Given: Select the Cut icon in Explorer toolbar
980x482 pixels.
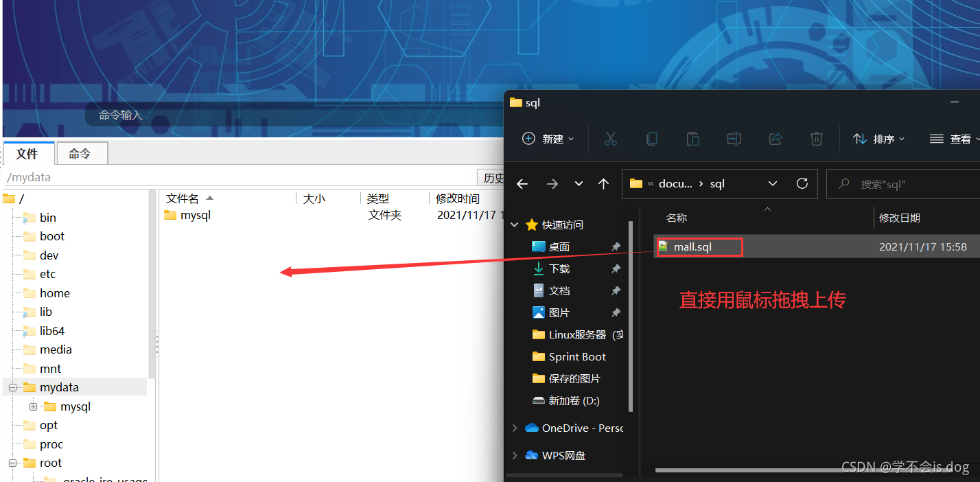Looking at the screenshot, I should click(610, 139).
